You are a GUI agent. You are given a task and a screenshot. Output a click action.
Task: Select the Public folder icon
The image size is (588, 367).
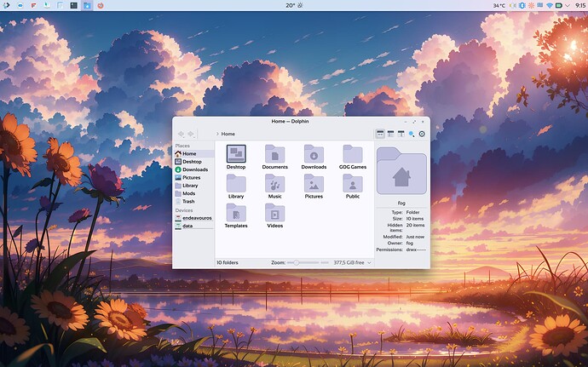click(x=353, y=183)
